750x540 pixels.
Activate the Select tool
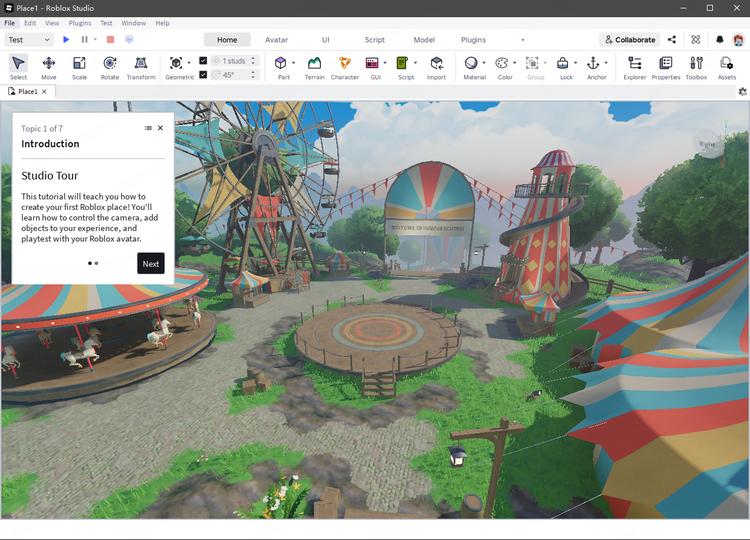[x=18, y=67]
